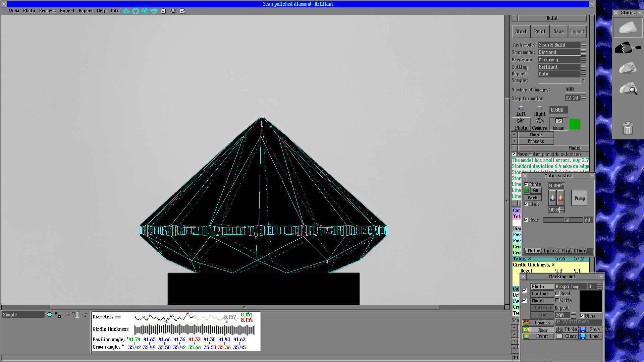Click blue rotate-left icon in Motor system

point(552,198)
